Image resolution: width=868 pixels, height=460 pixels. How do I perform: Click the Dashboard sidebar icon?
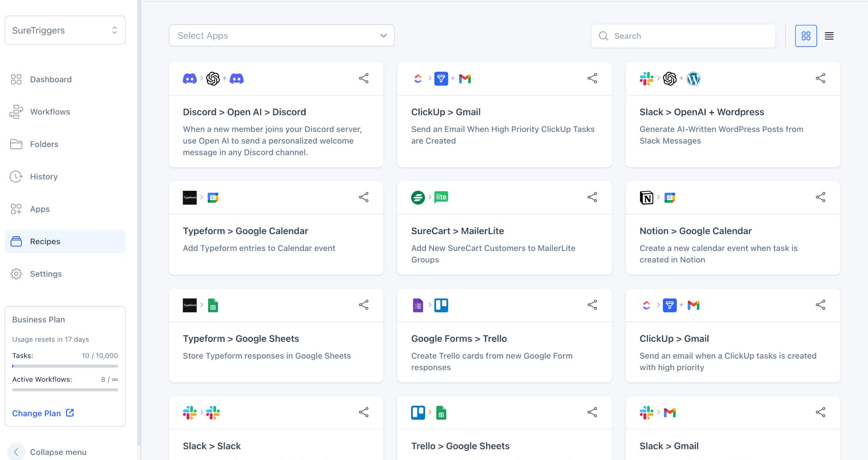click(x=16, y=79)
